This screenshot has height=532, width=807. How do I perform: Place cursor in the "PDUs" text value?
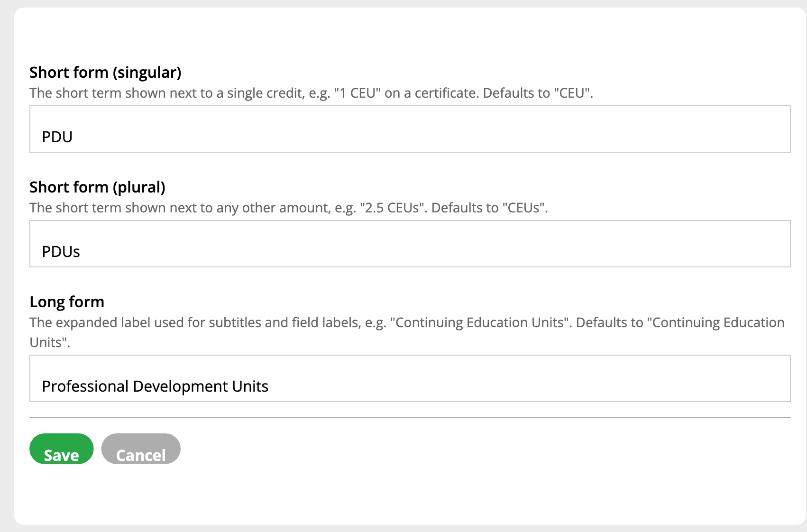point(61,252)
